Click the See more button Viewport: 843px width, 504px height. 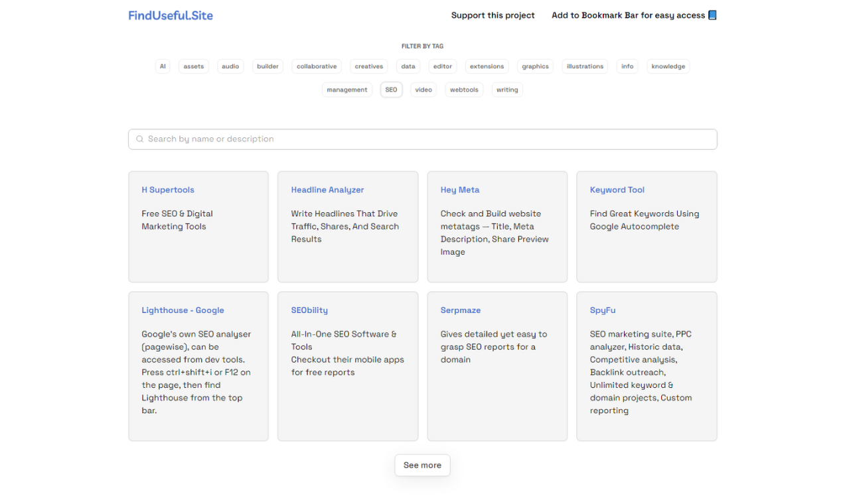(x=422, y=465)
